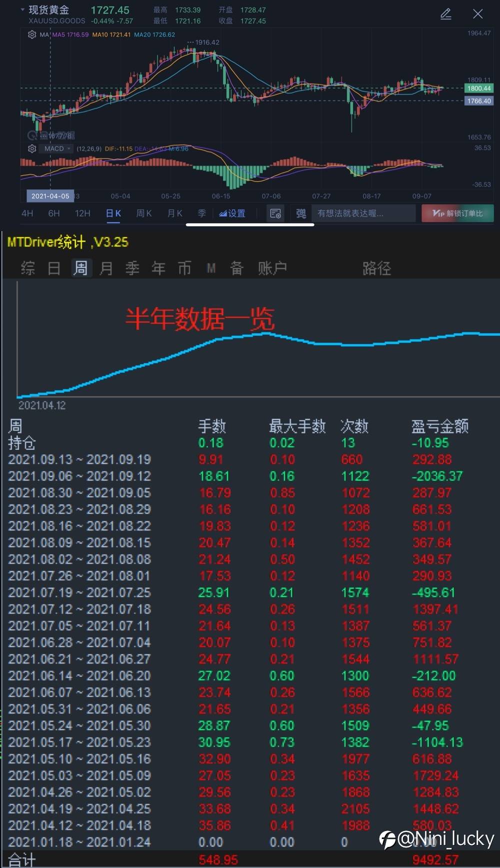Image resolution: width=500 pixels, height=868 pixels.
Task: Select row 2021.08.23 ~ 2021.08.29
Action: click(250, 509)
